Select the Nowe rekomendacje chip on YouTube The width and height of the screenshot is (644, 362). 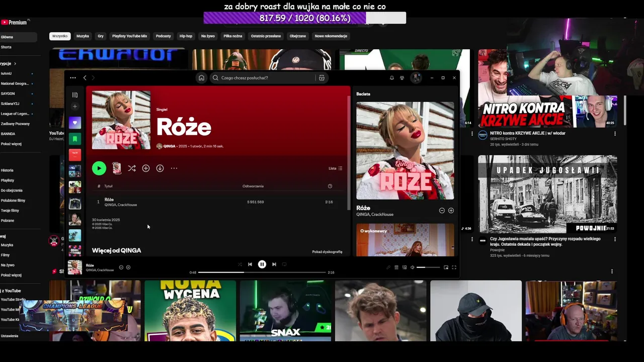pos(331,36)
